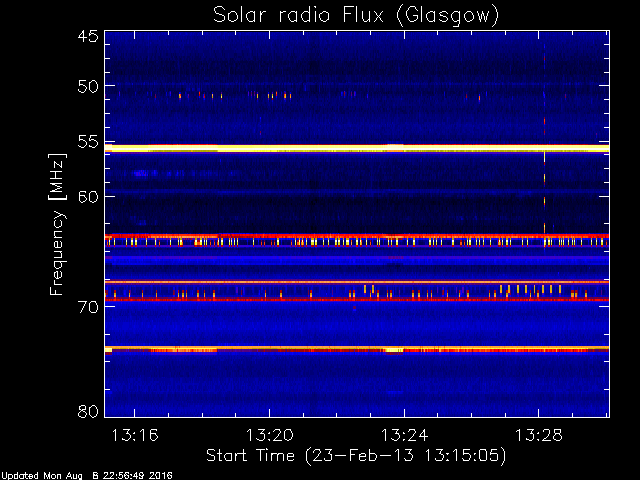The height and width of the screenshot is (480, 640).
Task: Click the '13:24' time tick label
Action: click(x=404, y=435)
